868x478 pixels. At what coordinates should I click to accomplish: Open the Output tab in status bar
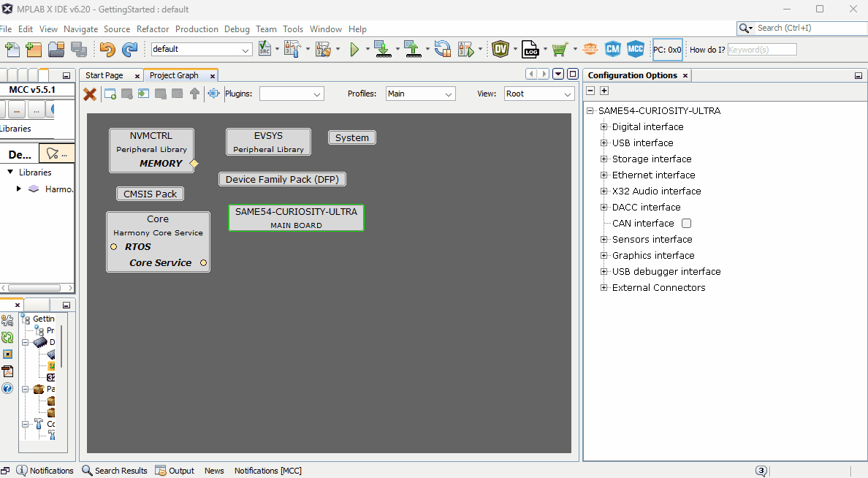[175, 470]
